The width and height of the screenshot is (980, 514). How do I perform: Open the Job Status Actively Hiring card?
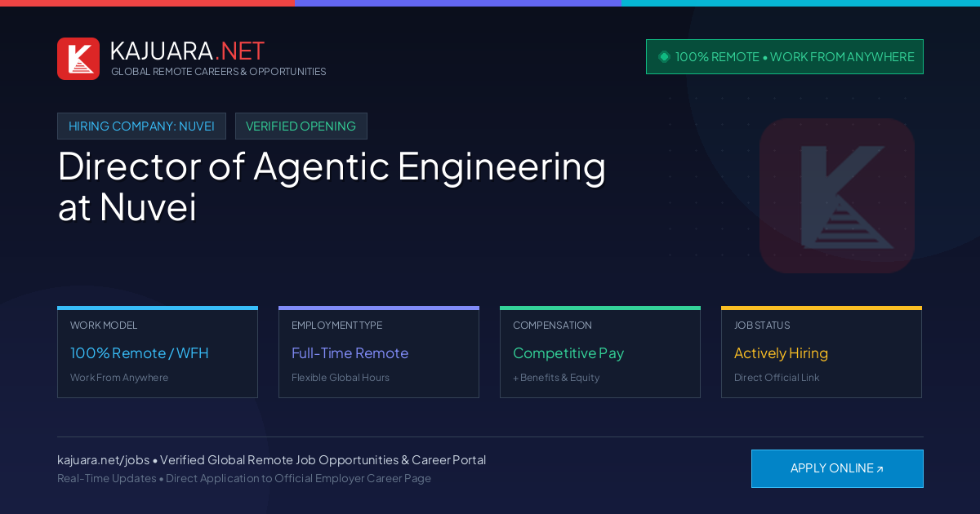[x=822, y=352]
